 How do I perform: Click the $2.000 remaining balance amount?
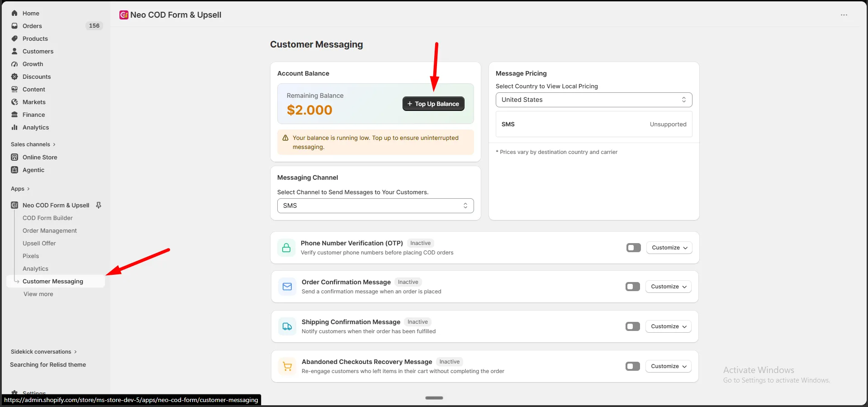click(x=309, y=110)
